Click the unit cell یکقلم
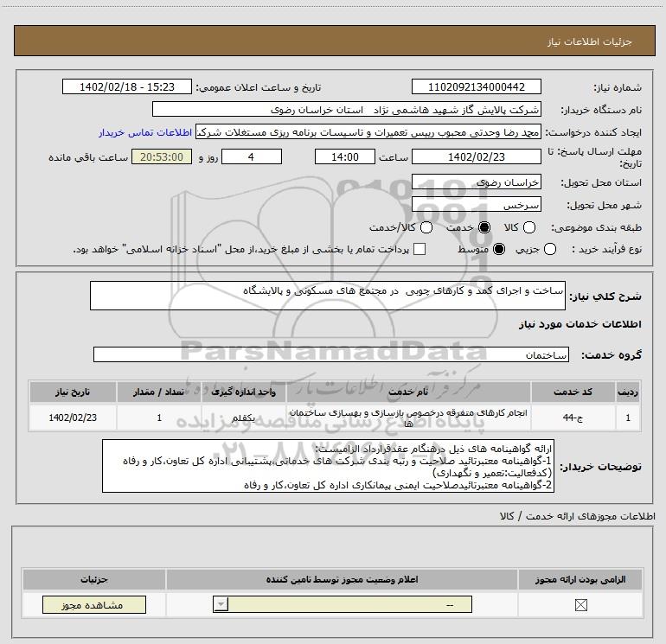The height and width of the screenshot is (644, 666). (x=244, y=418)
